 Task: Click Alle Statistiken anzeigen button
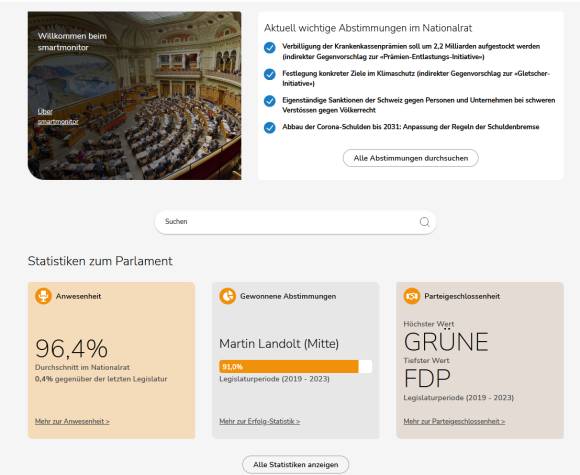point(296,464)
